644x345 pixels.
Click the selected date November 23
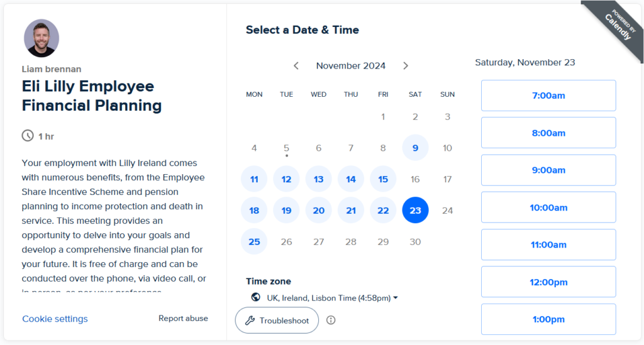pyautogui.click(x=415, y=211)
